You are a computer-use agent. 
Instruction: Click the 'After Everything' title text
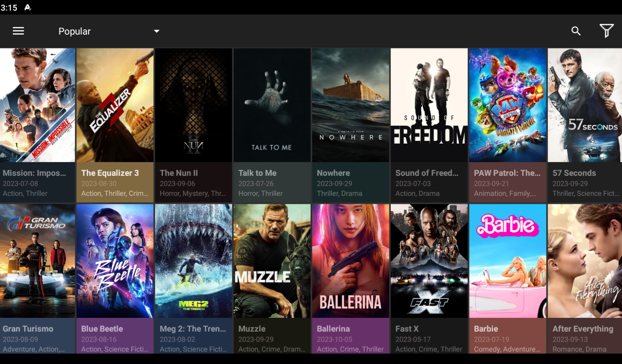(x=583, y=329)
